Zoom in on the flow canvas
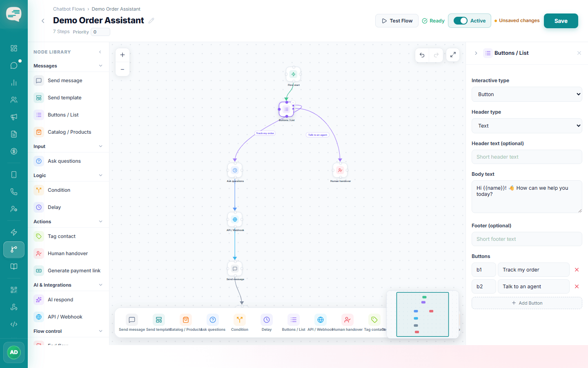The image size is (588, 368). tap(122, 55)
